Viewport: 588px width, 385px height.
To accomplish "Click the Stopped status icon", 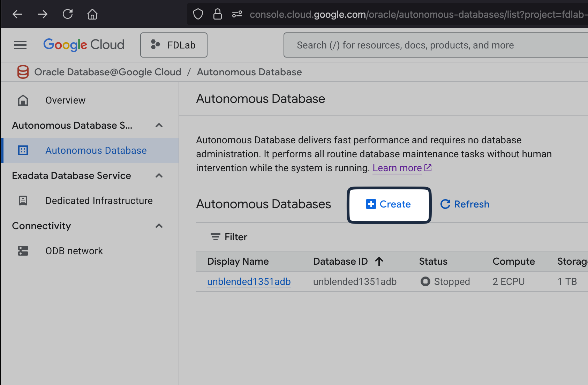I will point(425,281).
